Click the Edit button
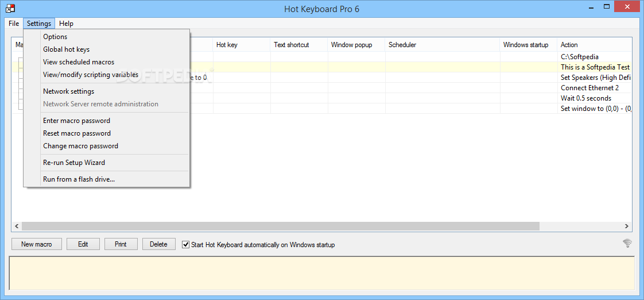 click(83, 244)
